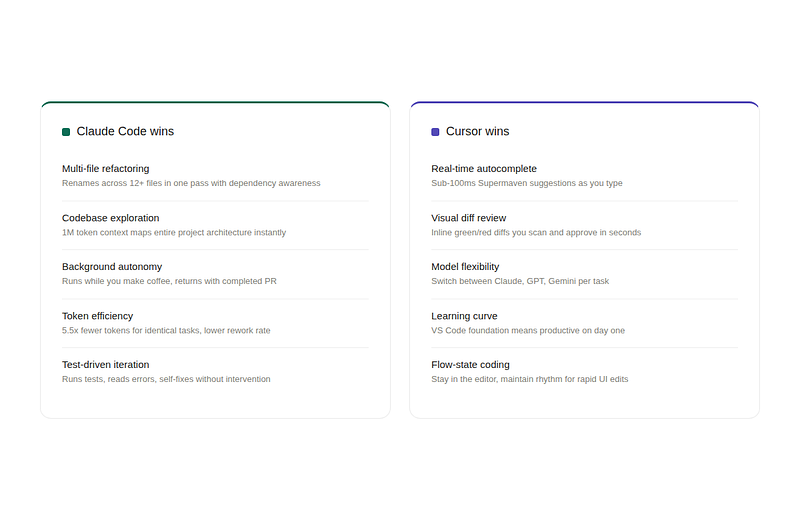Click the 'Multi-file refactoring' title

click(106, 168)
